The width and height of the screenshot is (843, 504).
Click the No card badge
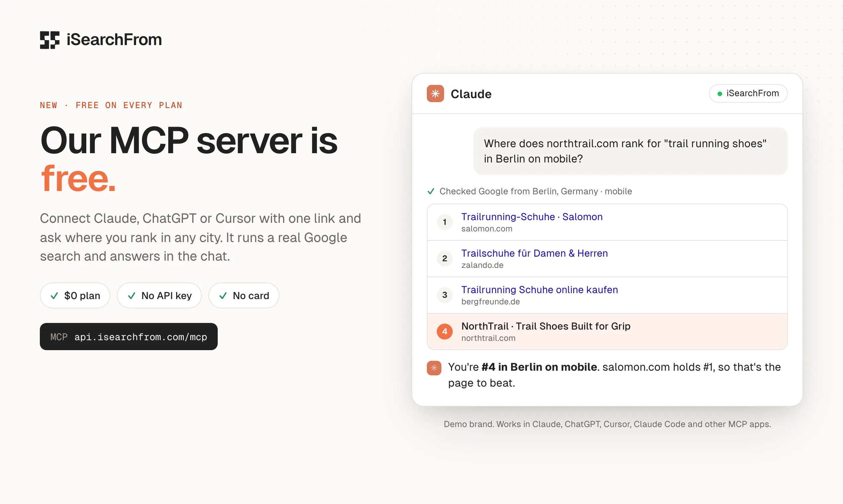(244, 295)
